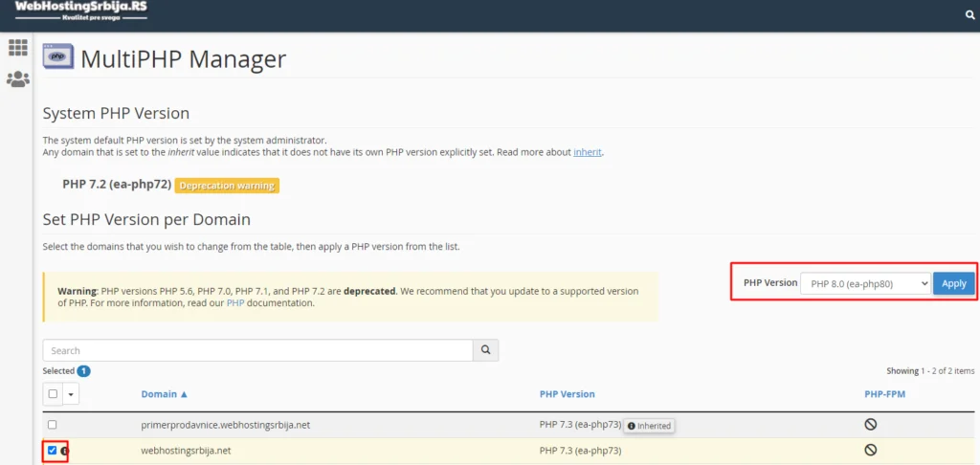Click PHP 7.3 version in webhostingsrbija.net row
The height and width of the screenshot is (465, 980).
pyautogui.click(x=580, y=451)
